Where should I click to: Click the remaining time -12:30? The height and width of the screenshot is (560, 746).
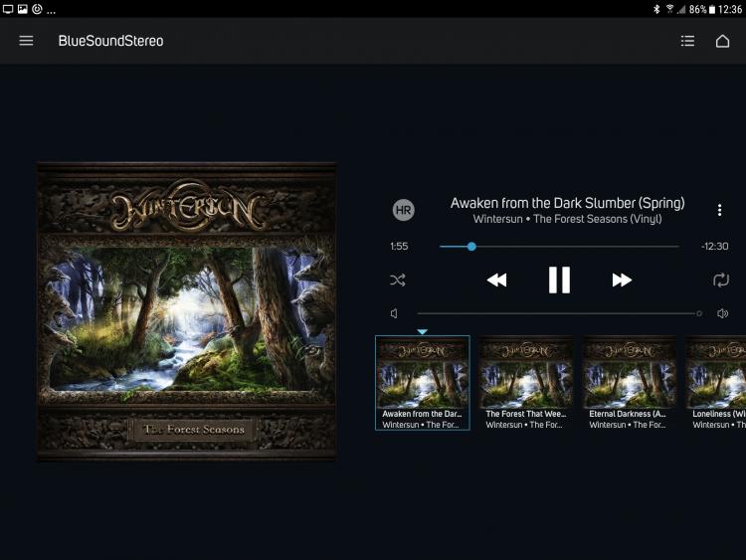point(714,246)
